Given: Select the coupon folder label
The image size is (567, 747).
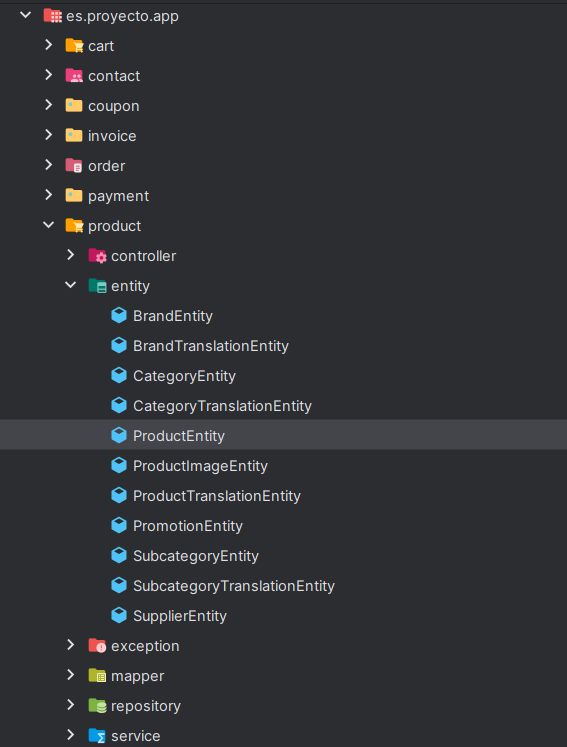Looking at the screenshot, I should pos(114,107).
